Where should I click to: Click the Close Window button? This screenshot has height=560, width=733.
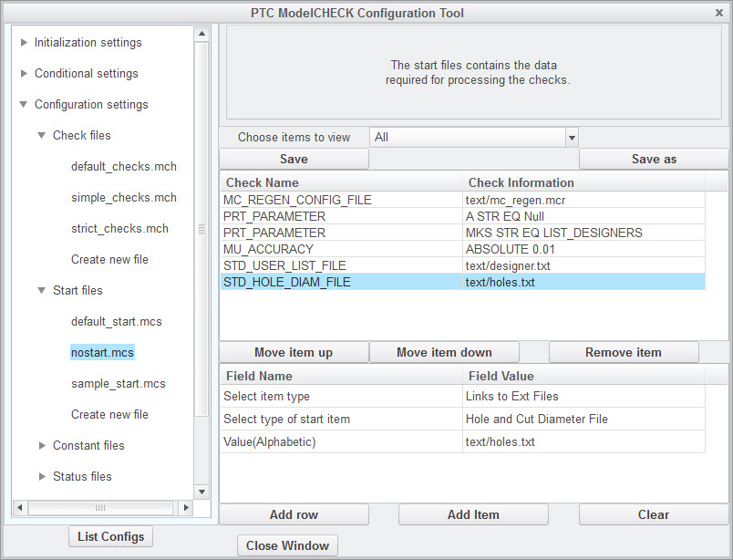click(x=287, y=545)
